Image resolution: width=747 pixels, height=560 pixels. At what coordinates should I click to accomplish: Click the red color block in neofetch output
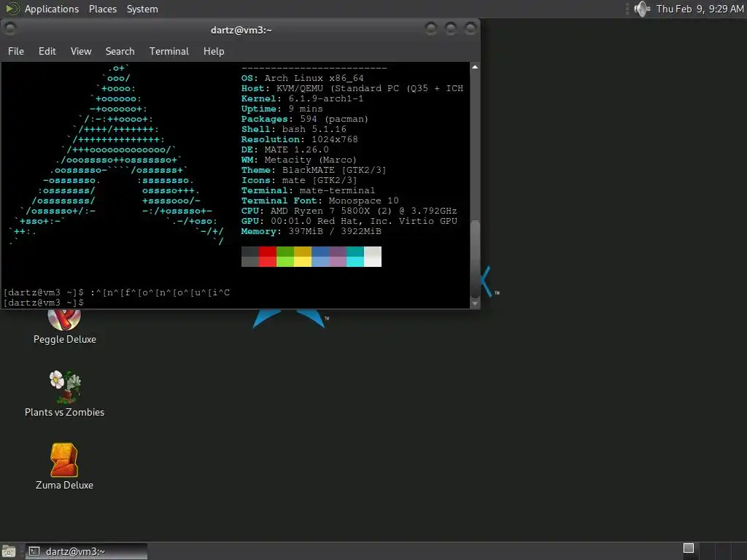click(268, 257)
